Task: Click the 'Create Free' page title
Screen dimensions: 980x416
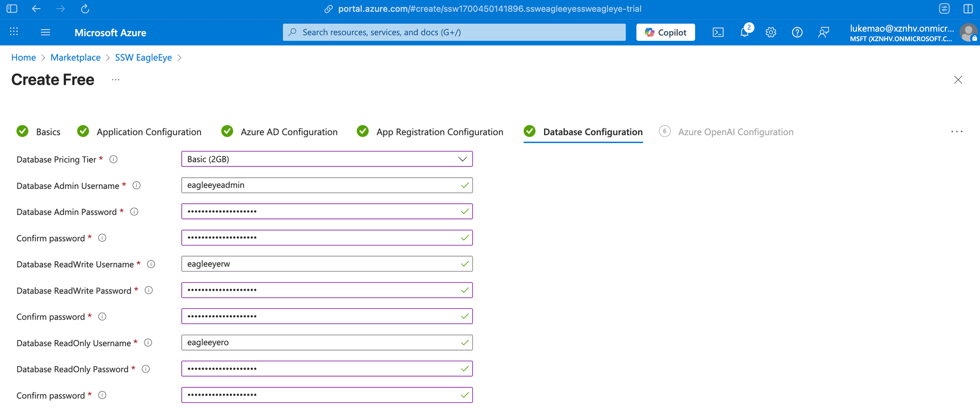Action: pos(53,80)
